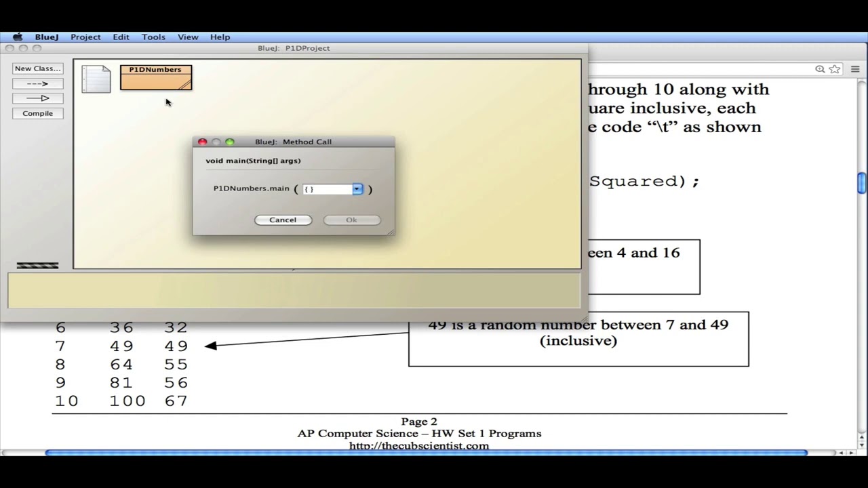Open the BlueJ application menu
This screenshot has width=868, height=488.
click(x=47, y=37)
